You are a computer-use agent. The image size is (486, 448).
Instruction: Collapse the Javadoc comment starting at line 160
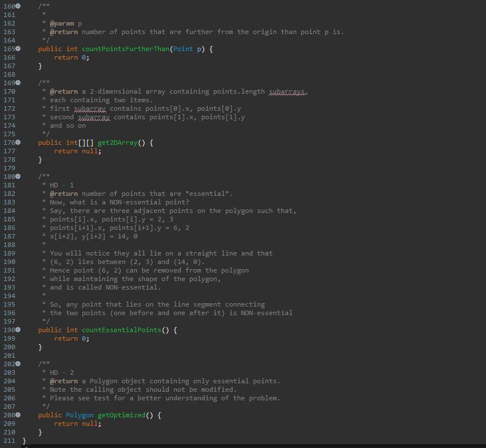point(18,6)
